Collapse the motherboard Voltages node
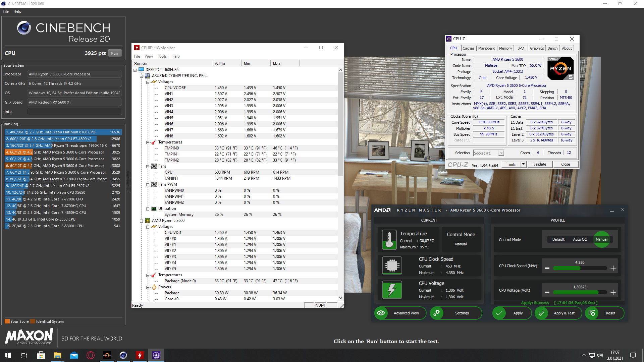The width and height of the screenshot is (644, 362). [148, 82]
